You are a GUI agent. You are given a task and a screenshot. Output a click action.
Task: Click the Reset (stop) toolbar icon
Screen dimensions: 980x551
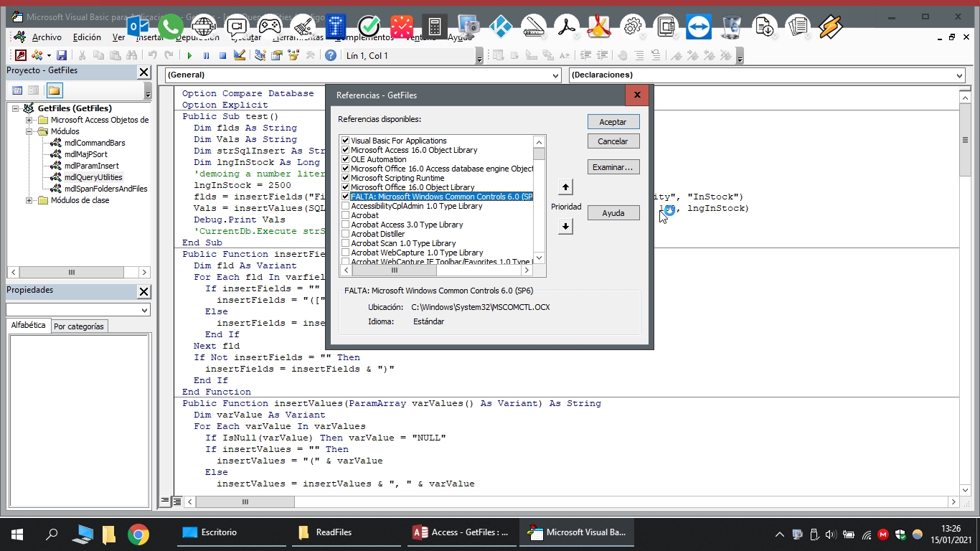click(x=222, y=55)
